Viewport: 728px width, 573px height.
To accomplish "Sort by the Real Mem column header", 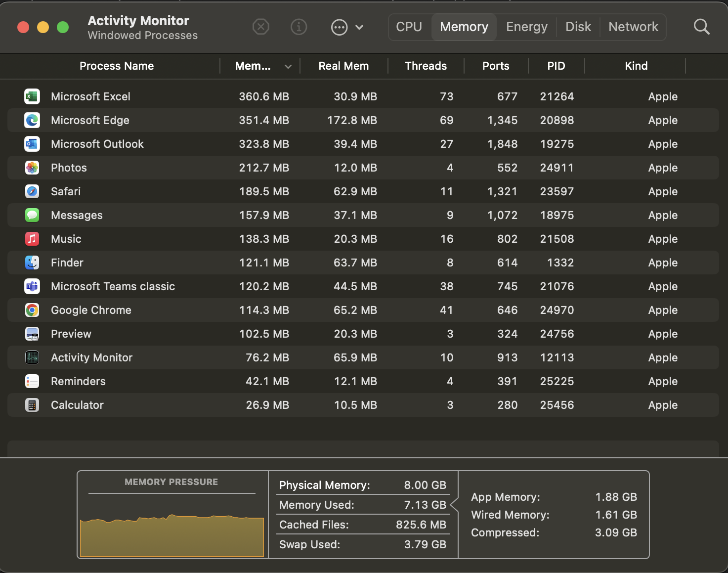I will [343, 66].
